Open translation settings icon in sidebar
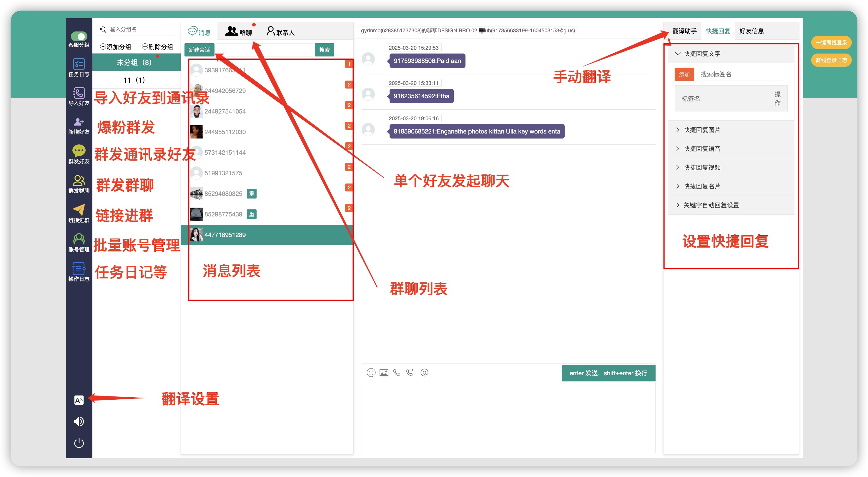This screenshot has width=868, height=477. click(79, 400)
